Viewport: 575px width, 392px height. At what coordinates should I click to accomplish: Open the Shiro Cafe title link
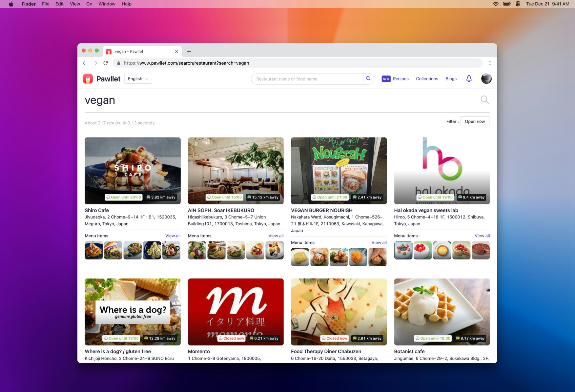(97, 210)
